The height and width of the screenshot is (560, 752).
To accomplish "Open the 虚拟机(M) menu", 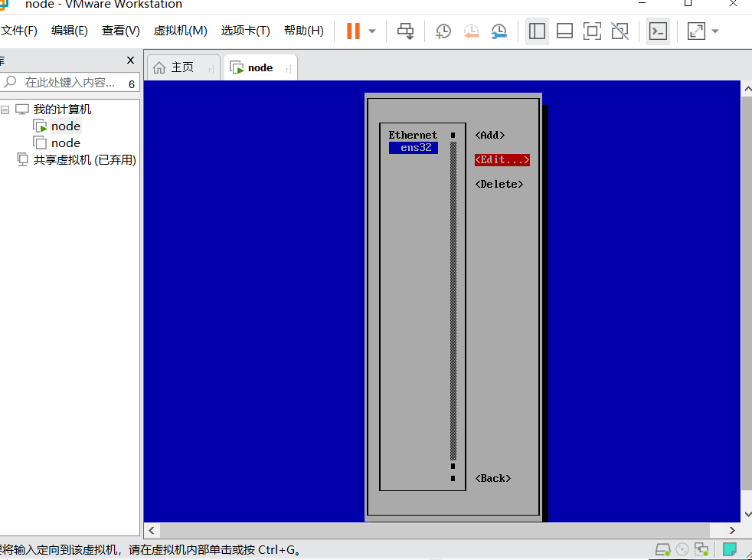I will 180,31.
